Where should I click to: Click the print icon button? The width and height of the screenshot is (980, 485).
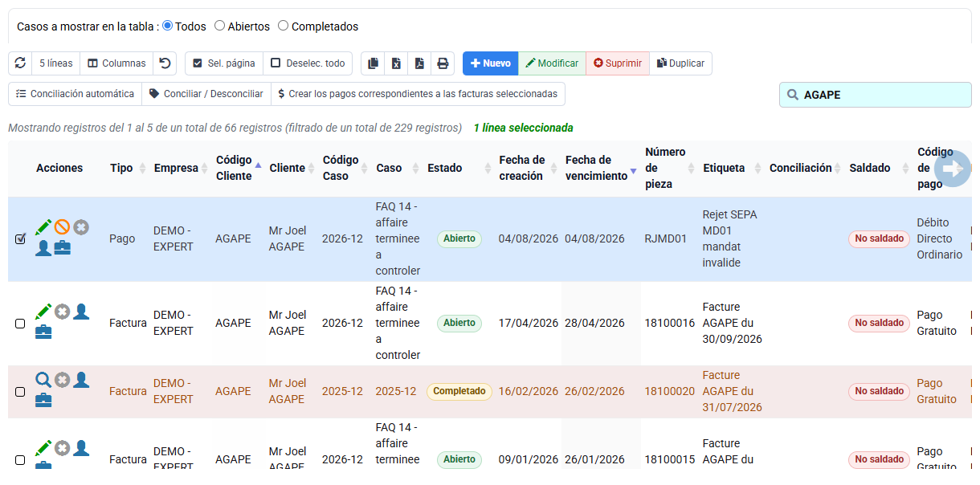pos(443,63)
